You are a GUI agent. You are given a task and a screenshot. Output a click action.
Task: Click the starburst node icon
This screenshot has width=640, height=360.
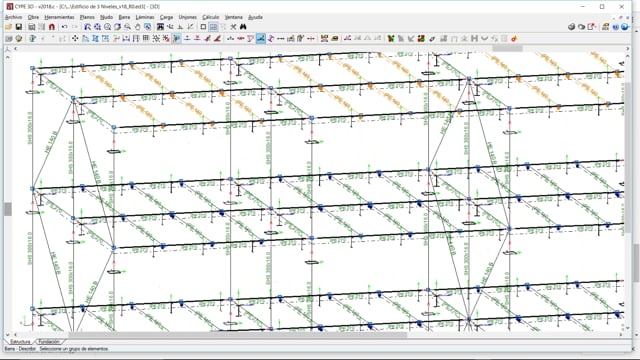(156, 38)
